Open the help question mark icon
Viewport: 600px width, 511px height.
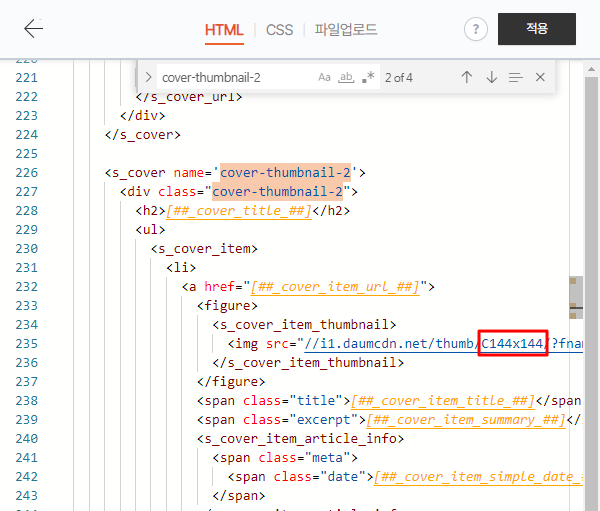coord(476,29)
